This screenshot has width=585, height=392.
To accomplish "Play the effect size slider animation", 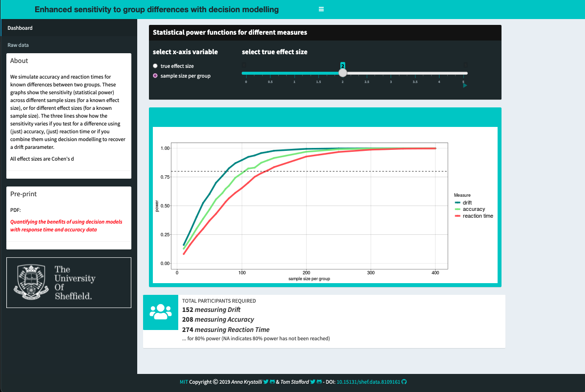I will point(465,85).
